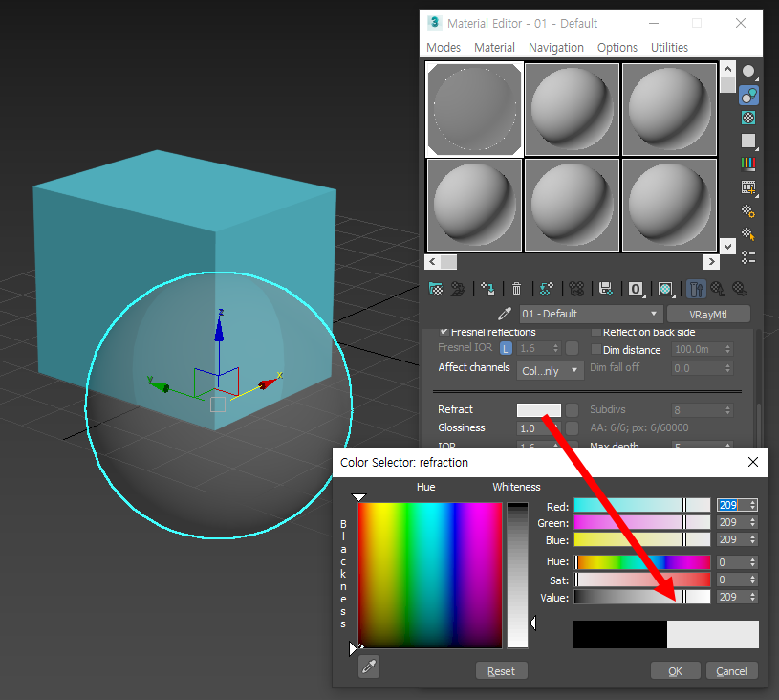Open the 01 - Default material name dropdown

click(592, 314)
